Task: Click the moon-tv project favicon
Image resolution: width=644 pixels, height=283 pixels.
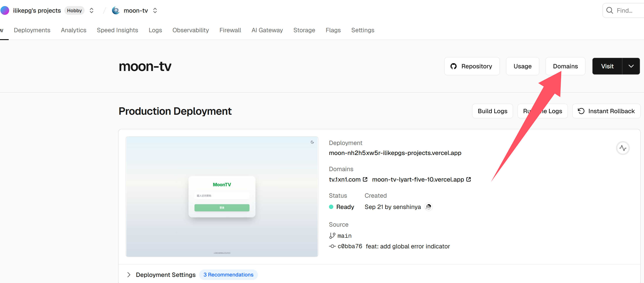Action: [x=115, y=10]
